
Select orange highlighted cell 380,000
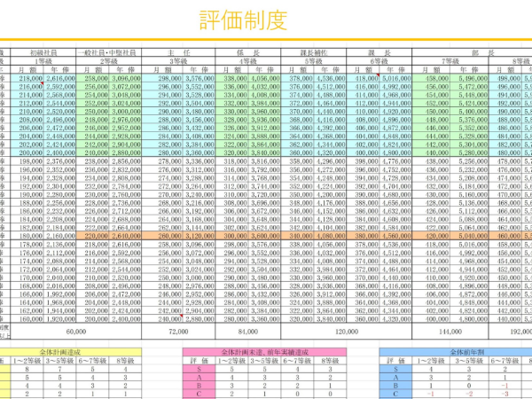point(363,236)
